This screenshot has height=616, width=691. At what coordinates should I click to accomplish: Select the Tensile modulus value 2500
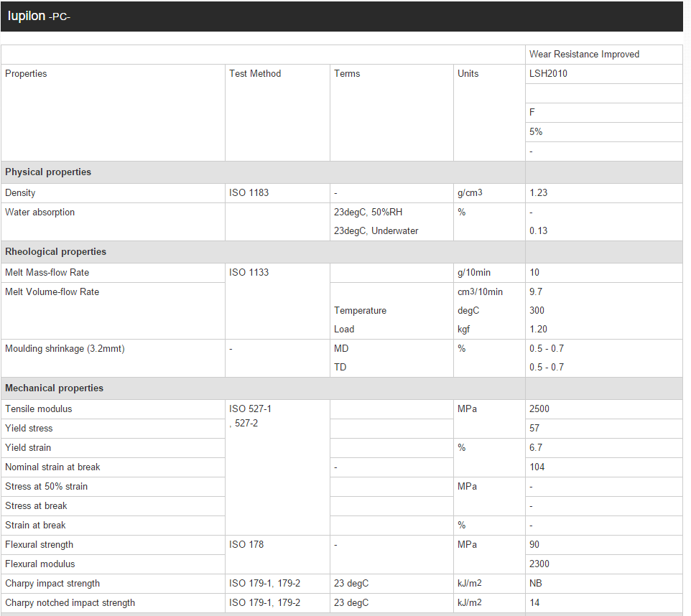pyautogui.click(x=539, y=409)
